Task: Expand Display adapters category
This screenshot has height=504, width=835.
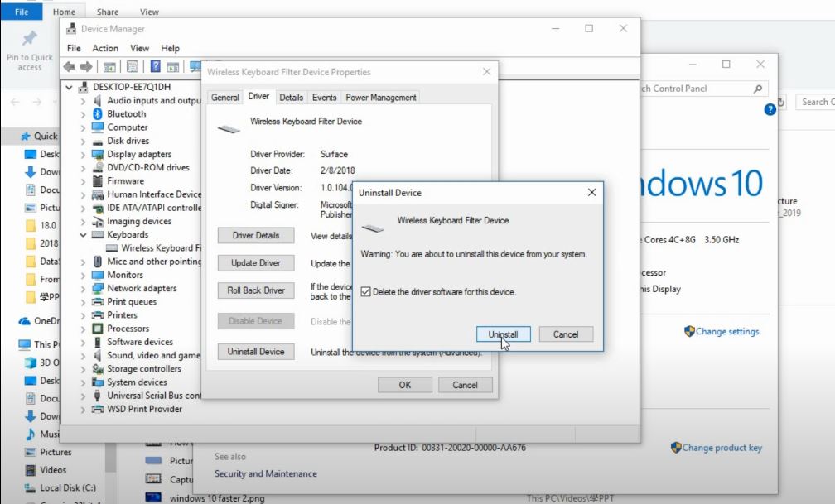Action: pyautogui.click(x=83, y=154)
